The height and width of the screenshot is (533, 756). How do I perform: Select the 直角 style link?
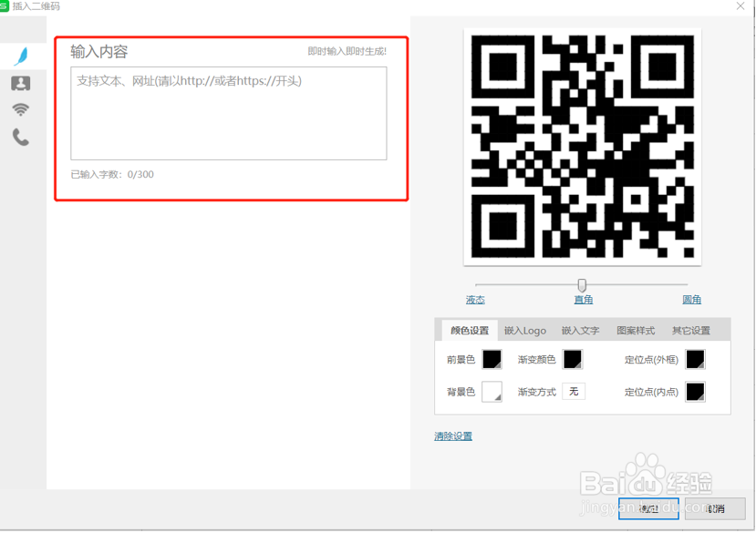(584, 300)
